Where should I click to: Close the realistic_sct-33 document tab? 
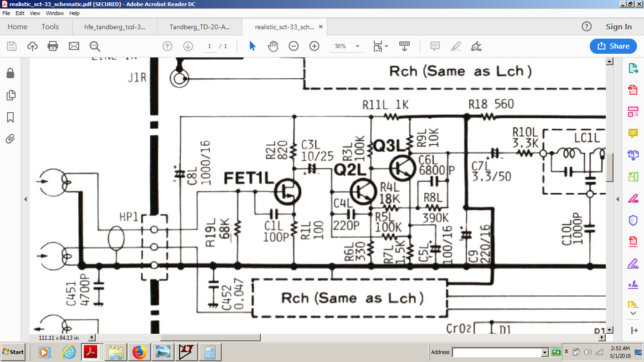point(321,27)
